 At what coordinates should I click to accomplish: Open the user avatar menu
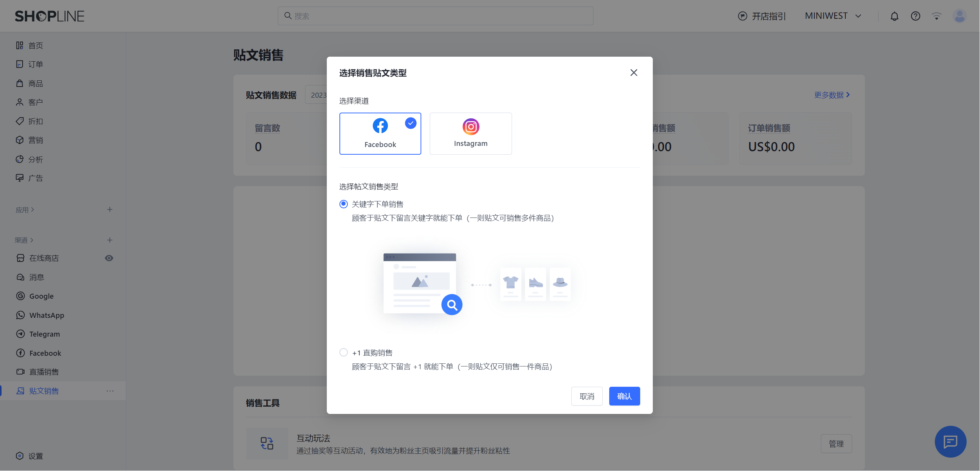pos(959,16)
